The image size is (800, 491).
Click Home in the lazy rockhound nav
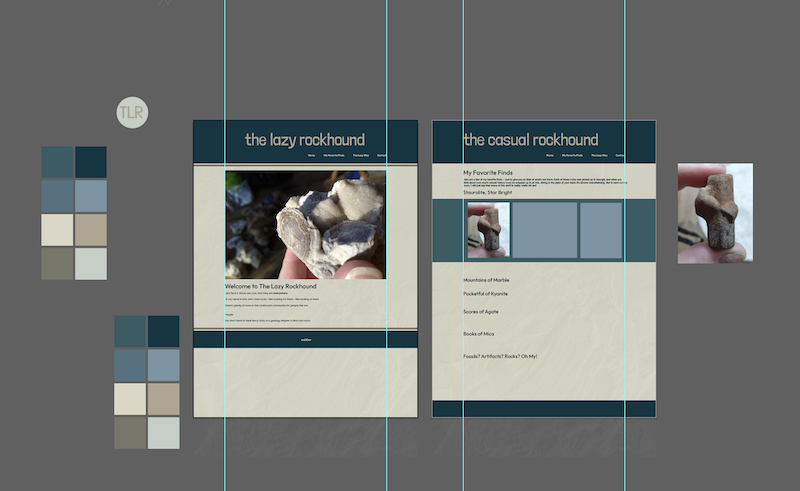click(311, 155)
